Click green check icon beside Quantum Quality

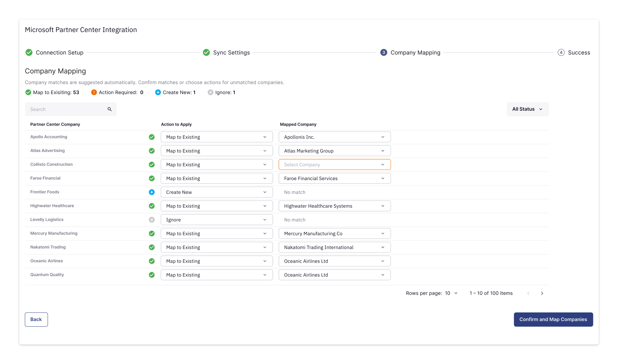(x=152, y=275)
